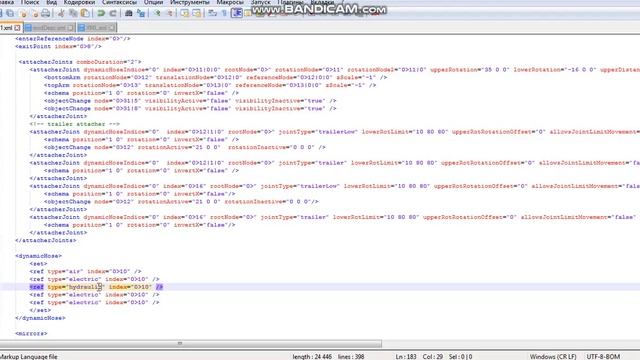Click the Ln : 183 status field
Screen dimensions: 640x360
[x=406, y=356]
